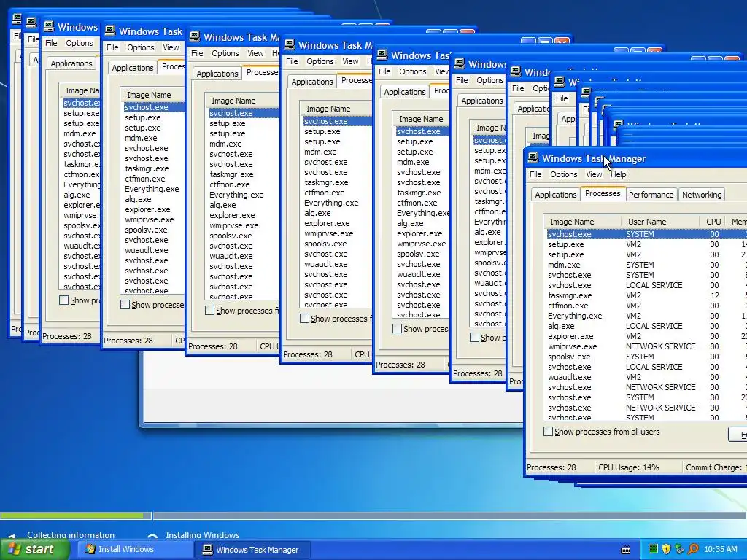Click 'Processes: 28' in front window status bar
Viewport: 747px width, 560px height.
(551, 467)
